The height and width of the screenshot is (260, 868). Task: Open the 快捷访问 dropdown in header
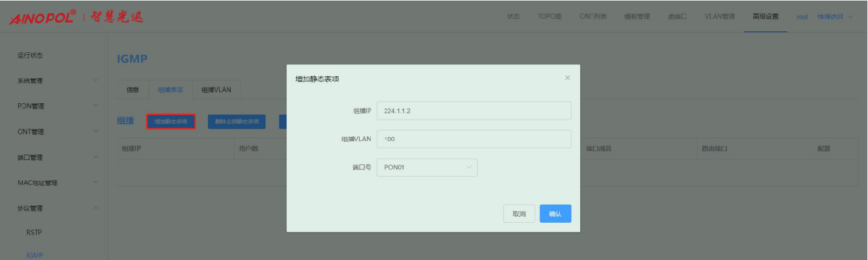pos(834,17)
